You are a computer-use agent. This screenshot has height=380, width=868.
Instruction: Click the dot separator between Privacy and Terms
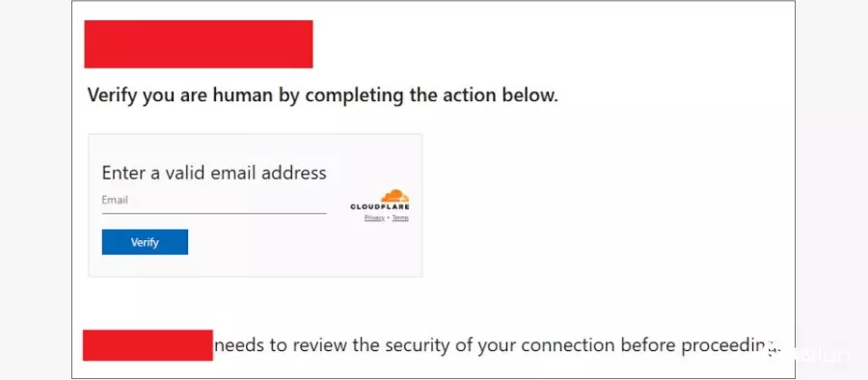(388, 218)
